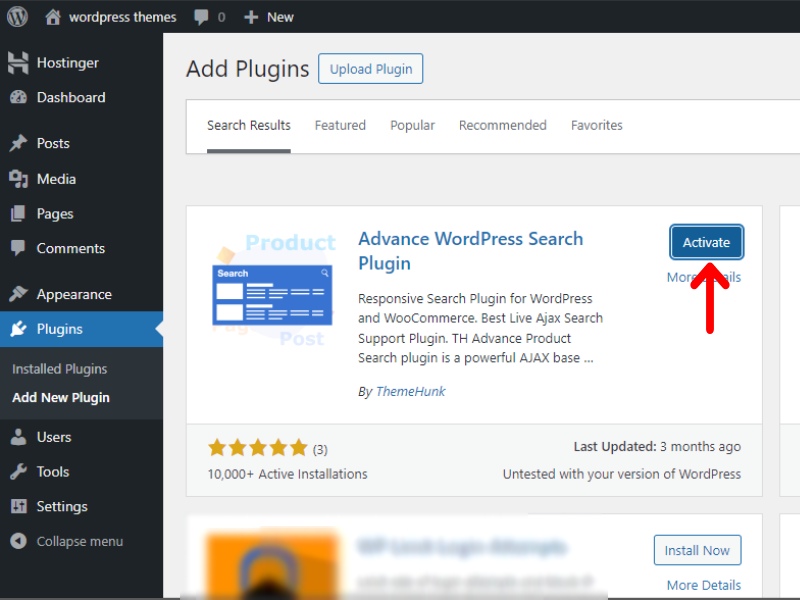Click the Collapse menu arrow icon

pos(18,541)
